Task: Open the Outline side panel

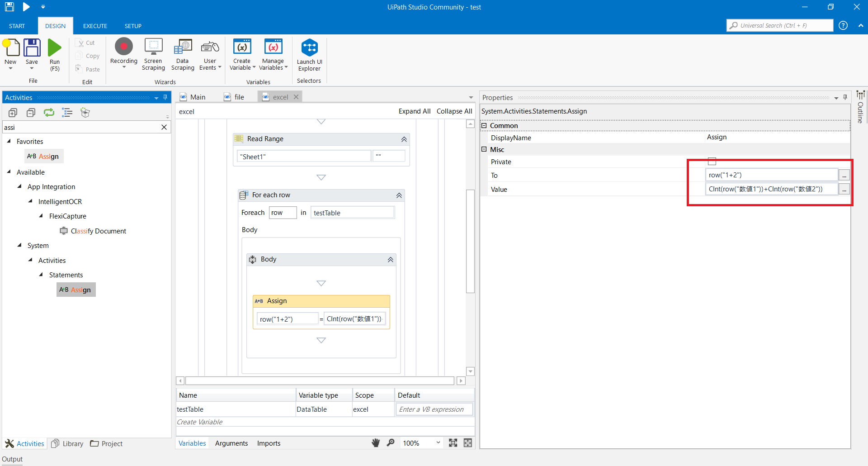Action: (x=860, y=107)
